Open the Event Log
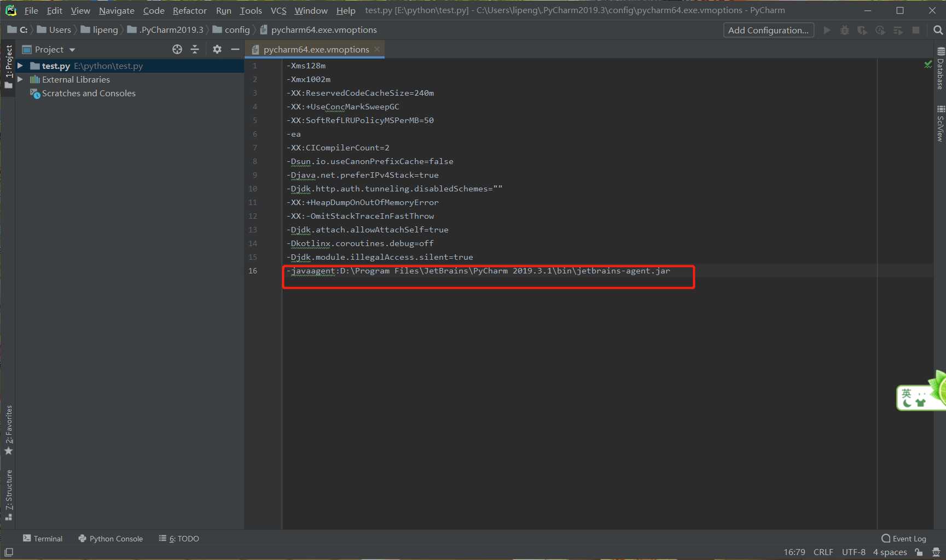The image size is (946, 560). [903, 539]
